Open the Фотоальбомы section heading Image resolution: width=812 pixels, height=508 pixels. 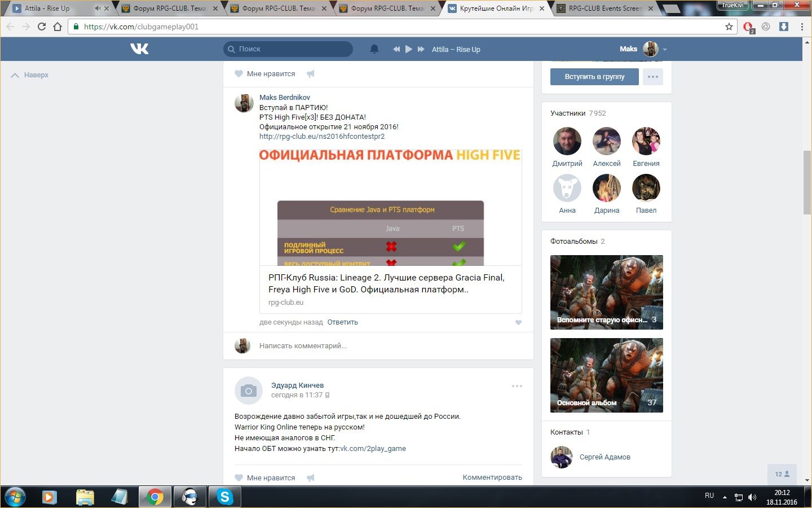(577, 242)
